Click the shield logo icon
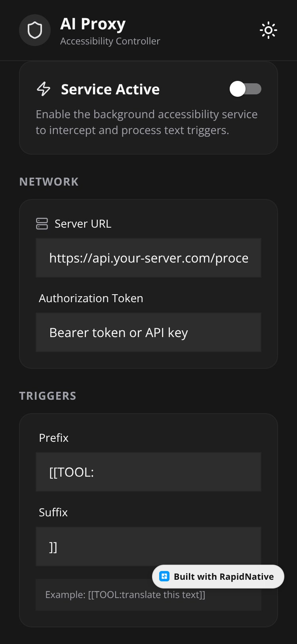 tap(35, 30)
